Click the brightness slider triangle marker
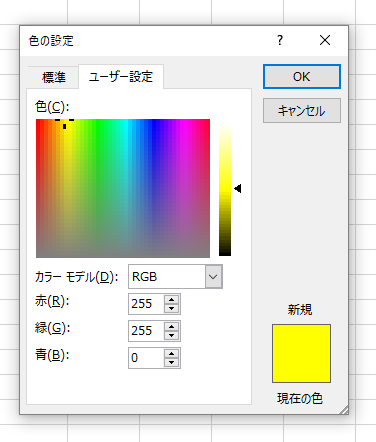The height and width of the screenshot is (442, 376). click(238, 189)
